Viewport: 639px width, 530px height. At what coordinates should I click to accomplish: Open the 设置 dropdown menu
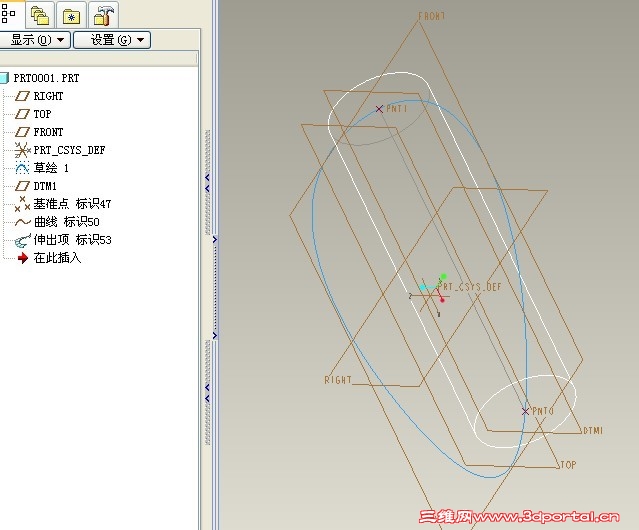coord(112,40)
